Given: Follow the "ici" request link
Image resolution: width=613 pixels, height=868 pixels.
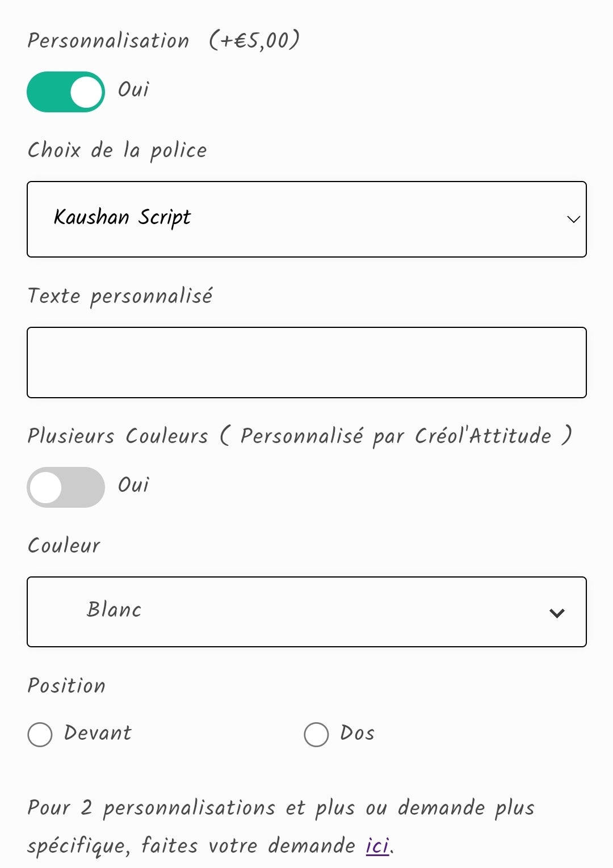Looking at the screenshot, I should click(x=377, y=846).
